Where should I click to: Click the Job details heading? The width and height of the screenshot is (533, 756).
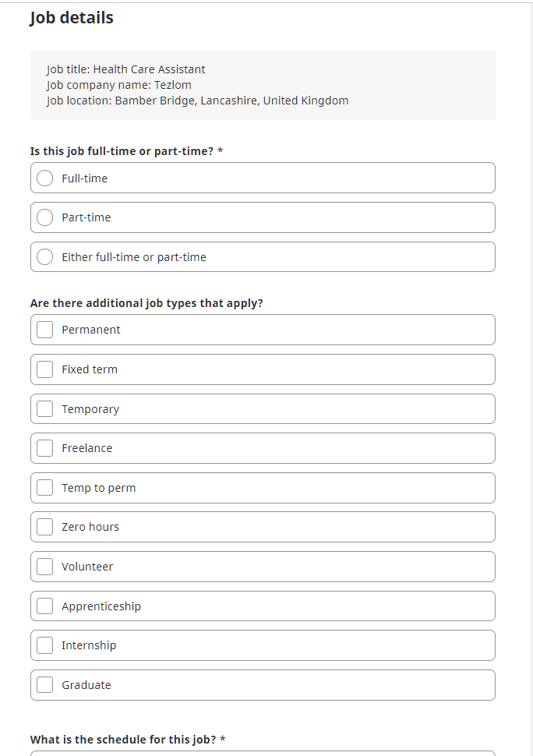pos(72,18)
